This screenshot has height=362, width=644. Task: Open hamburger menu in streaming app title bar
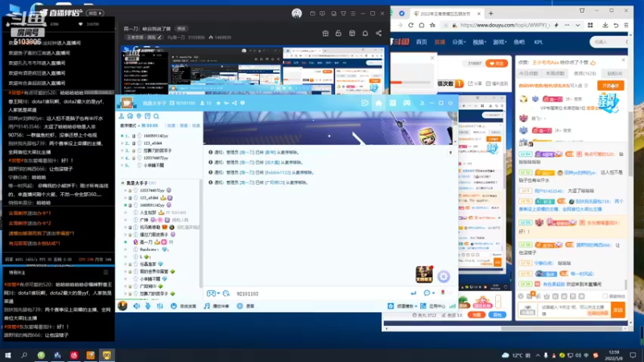coord(353,14)
